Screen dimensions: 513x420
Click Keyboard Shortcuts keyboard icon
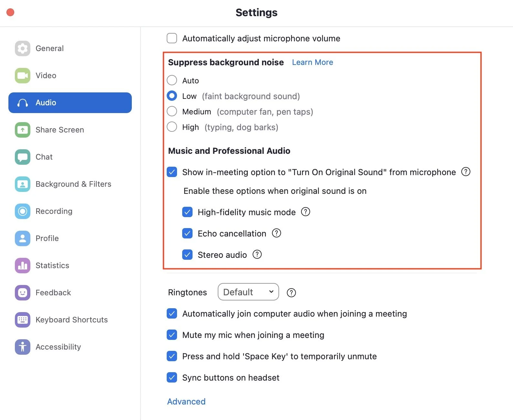point(23,320)
